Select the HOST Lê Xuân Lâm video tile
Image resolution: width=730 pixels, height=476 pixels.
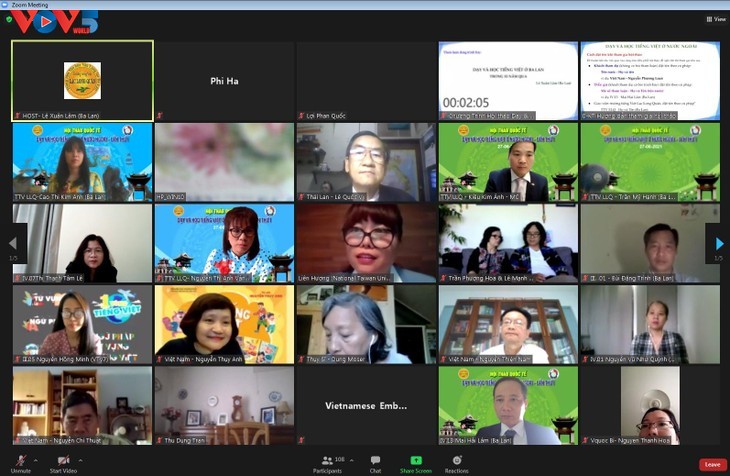click(x=82, y=81)
